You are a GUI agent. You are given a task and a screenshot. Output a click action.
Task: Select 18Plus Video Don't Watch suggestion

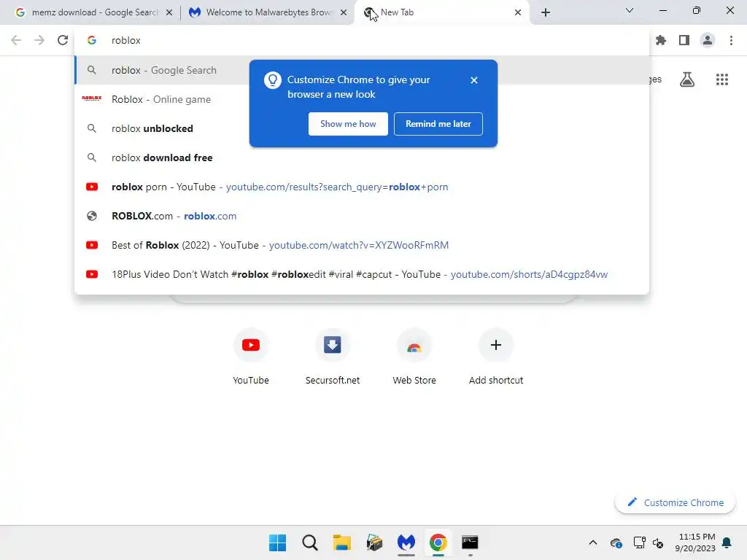point(362,274)
